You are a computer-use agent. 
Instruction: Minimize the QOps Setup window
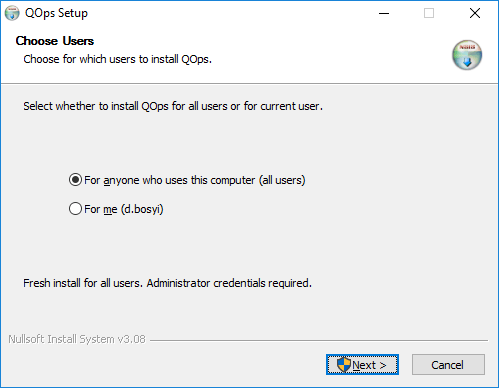click(x=384, y=13)
